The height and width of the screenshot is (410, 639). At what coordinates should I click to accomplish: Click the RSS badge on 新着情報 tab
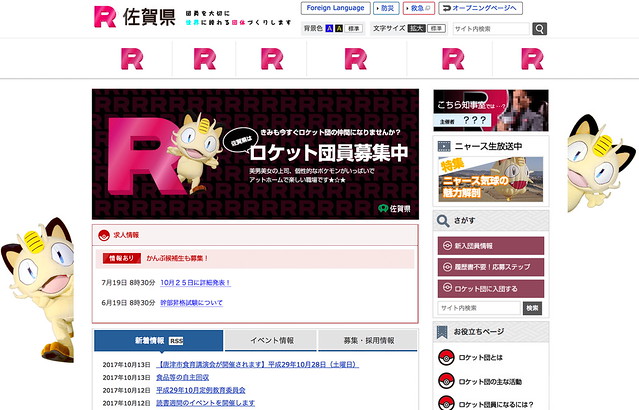click(x=176, y=341)
